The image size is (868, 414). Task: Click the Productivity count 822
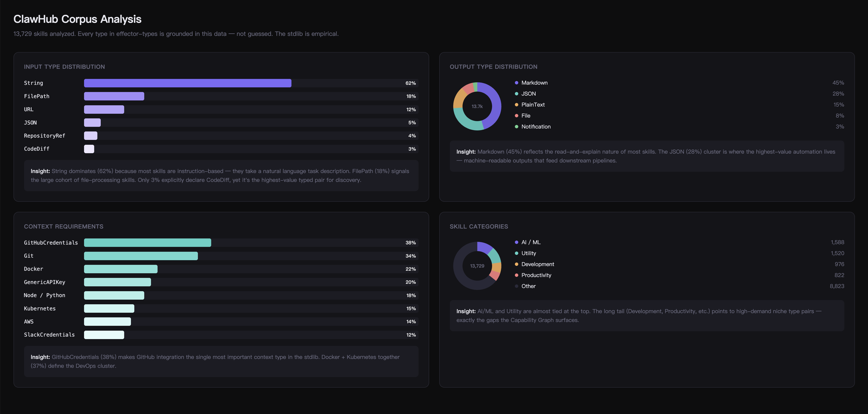839,275
